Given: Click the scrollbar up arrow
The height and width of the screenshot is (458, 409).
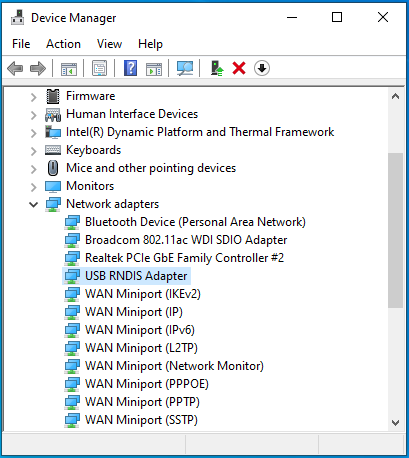Looking at the screenshot, I should pyautogui.click(x=395, y=97).
